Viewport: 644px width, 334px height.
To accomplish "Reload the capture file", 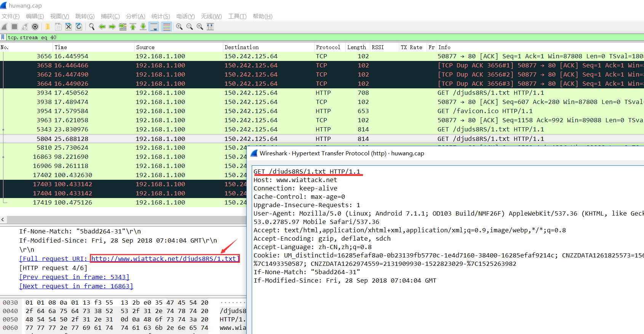I will [79, 27].
